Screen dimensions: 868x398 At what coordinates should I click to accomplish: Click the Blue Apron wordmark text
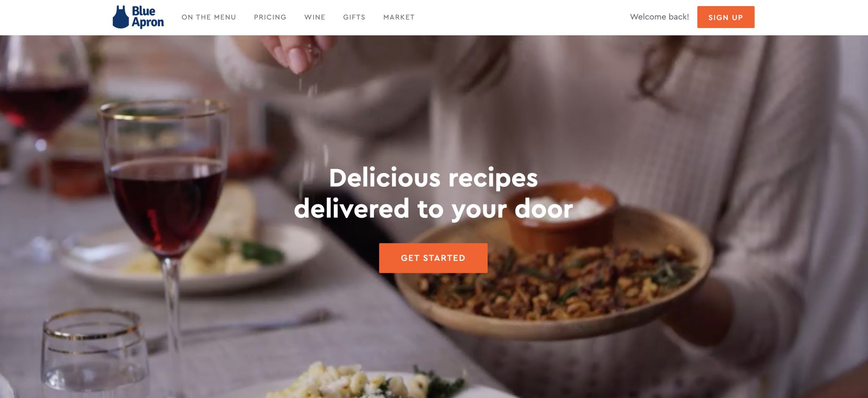(x=148, y=17)
